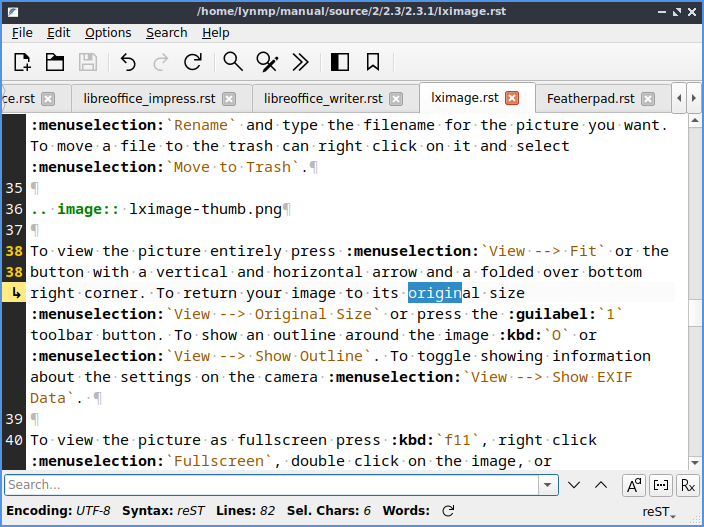Image resolution: width=704 pixels, height=527 pixels.
Task: Open the reST syntax selector menu
Action: pos(658,511)
